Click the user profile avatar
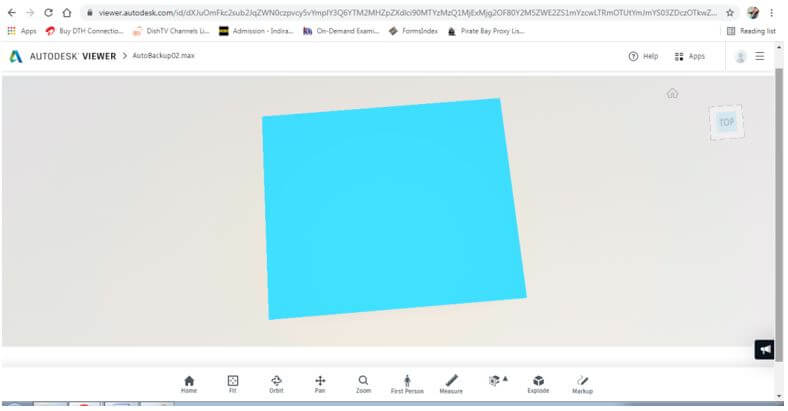 pos(740,57)
